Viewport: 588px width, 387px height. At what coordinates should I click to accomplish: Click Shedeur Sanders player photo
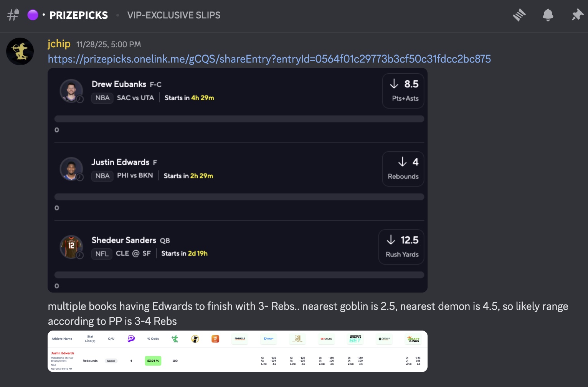pos(71,246)
